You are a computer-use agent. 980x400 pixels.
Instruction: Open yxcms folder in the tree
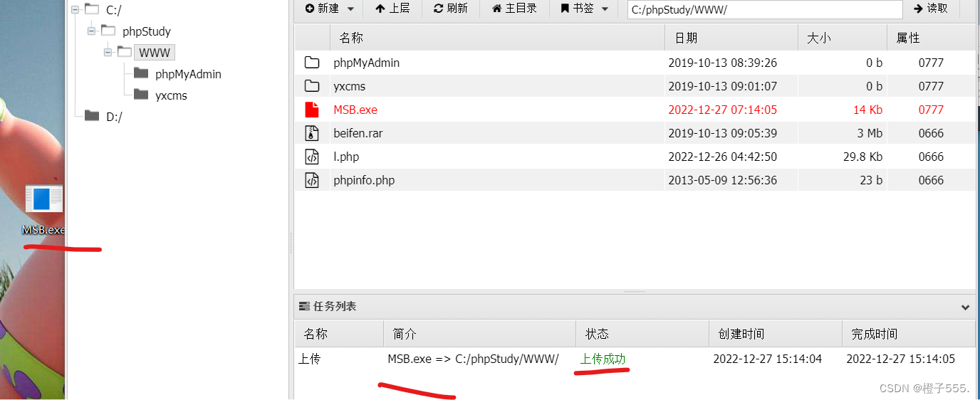(x=171, y=95)
